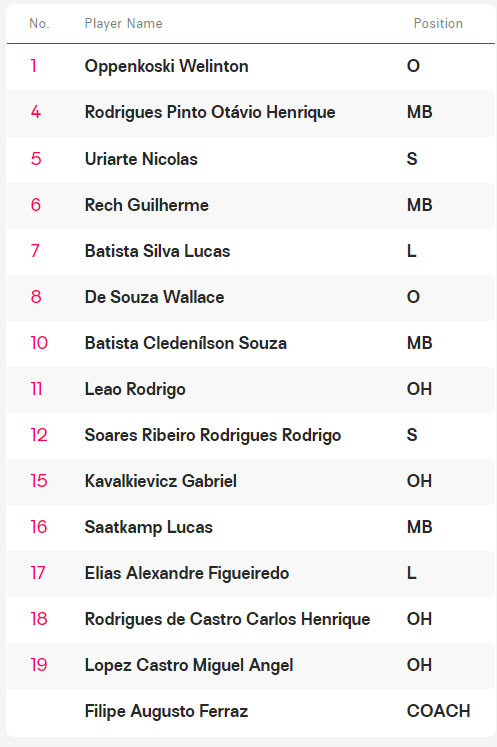Open Leao Rodrigo player link
497x747 pixels.
point(135,389)
